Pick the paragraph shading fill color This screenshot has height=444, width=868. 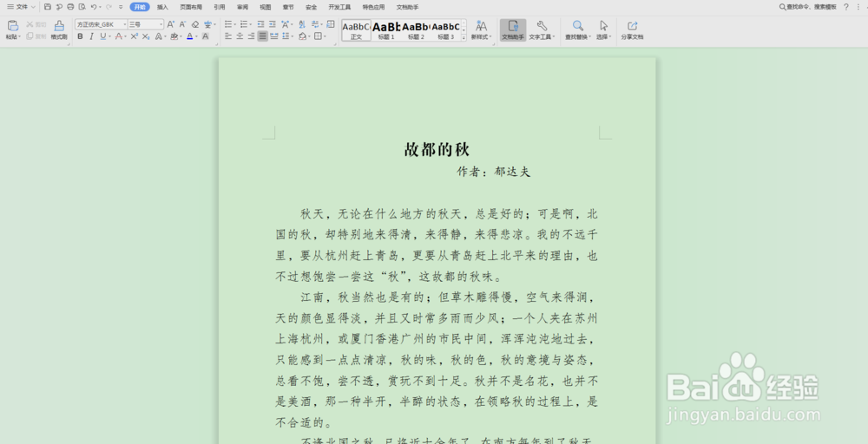coord(302,36)
